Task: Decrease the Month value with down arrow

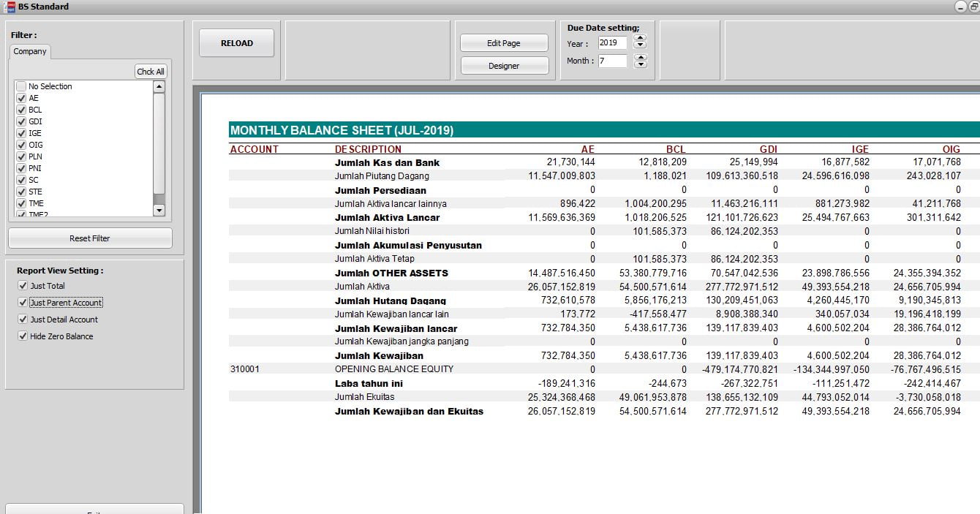Action: click(x=641, y=65)
